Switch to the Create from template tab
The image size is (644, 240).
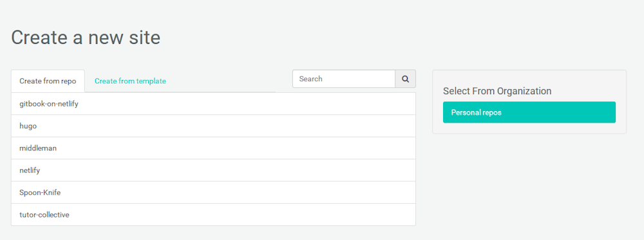pyautogui.click(x=130, y=81)
